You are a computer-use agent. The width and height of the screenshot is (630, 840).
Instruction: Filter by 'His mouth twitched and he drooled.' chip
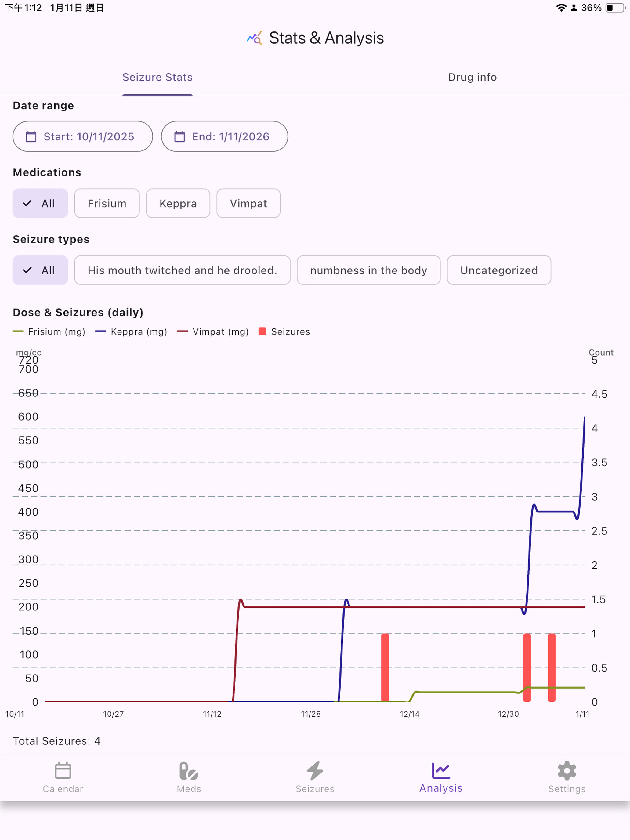(182, 270)
